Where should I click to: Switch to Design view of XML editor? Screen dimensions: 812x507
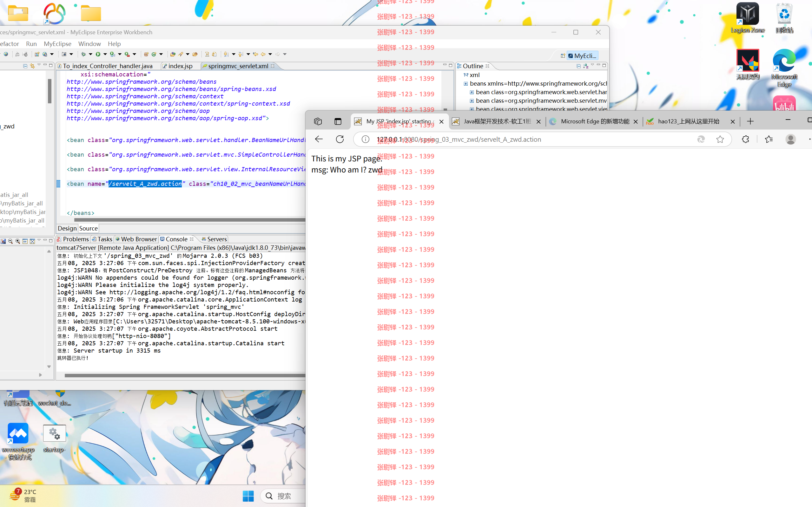coord(67,228)
